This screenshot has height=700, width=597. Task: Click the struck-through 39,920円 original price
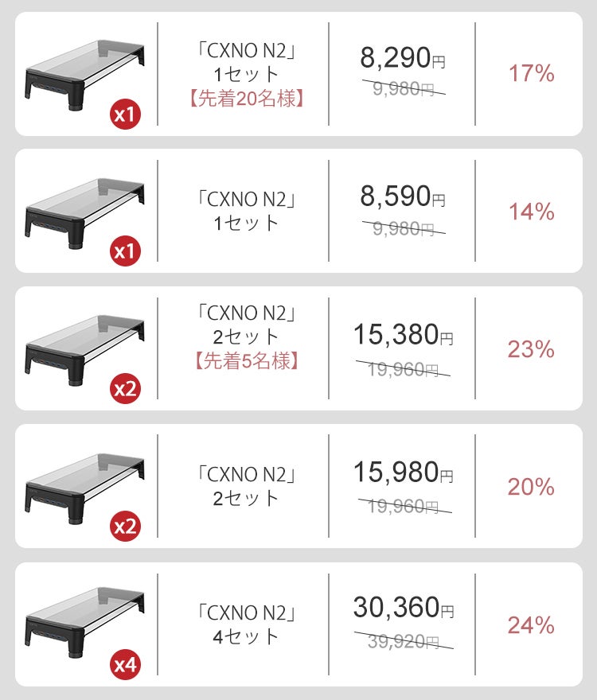404,643
